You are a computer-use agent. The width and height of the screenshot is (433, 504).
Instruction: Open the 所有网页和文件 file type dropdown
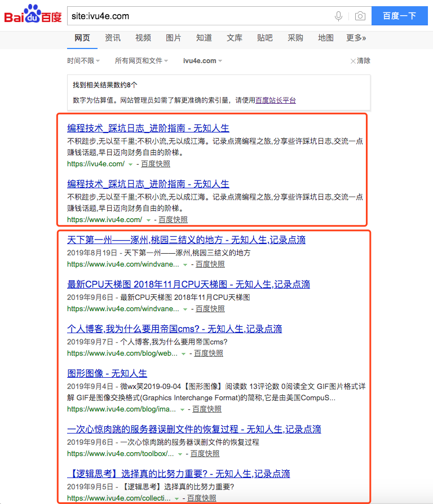(x=142, y=61)
